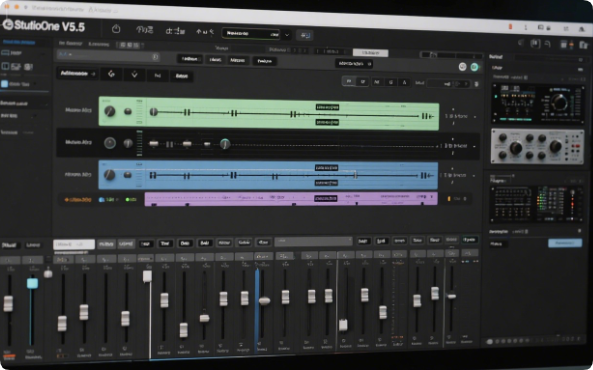Image resolution: width=593 pixels, height=370 pixels.
Task: Toggle the round teal button above the tracks
Action: coord(474,67)
